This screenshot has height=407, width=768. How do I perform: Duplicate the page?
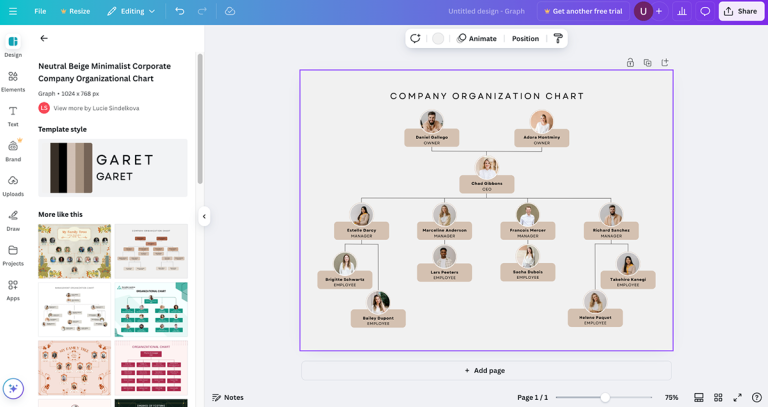tap(648, 63)
